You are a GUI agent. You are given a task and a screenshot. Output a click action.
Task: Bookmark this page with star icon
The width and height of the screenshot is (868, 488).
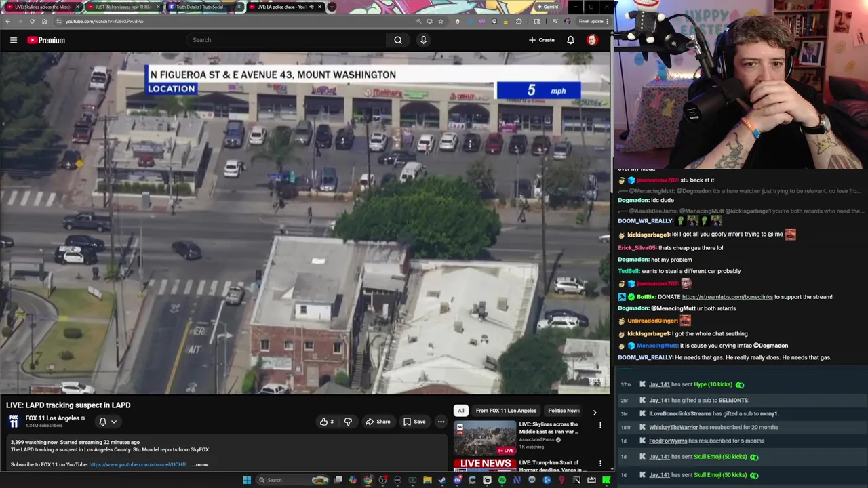[x=441, y=21]
